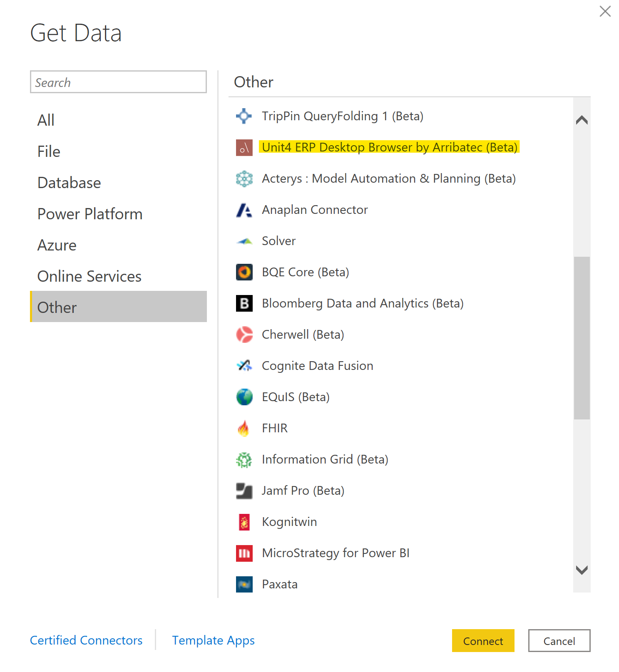Click the MicroStrategy for Power BI icon
This screenshot has height=672, width=619.
(244, 553)
